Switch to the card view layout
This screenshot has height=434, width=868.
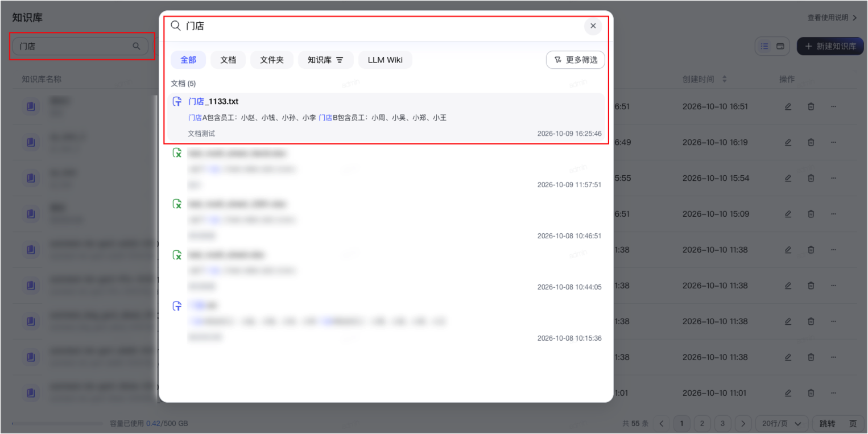[x=780, y=46]
